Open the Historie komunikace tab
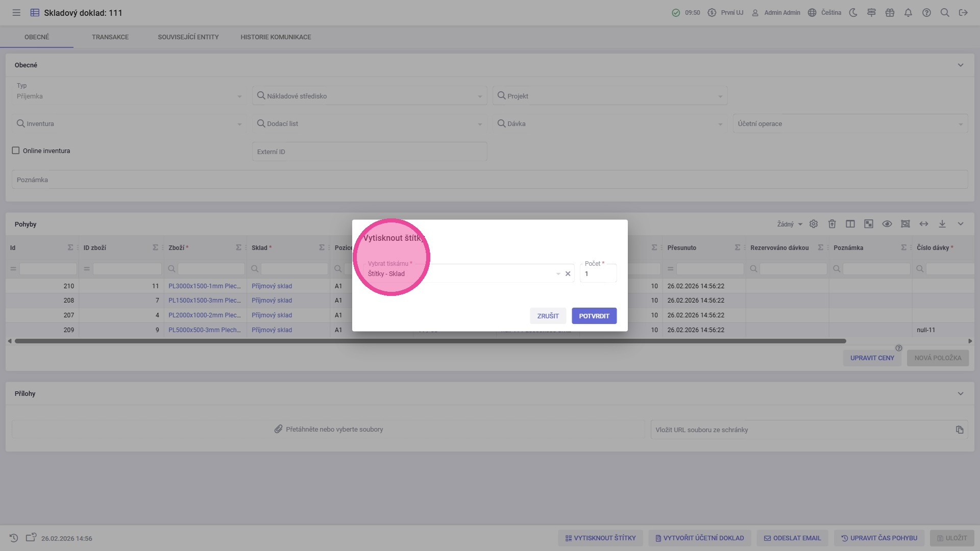This screenshot has width=980, height=551. coord(276,37)
